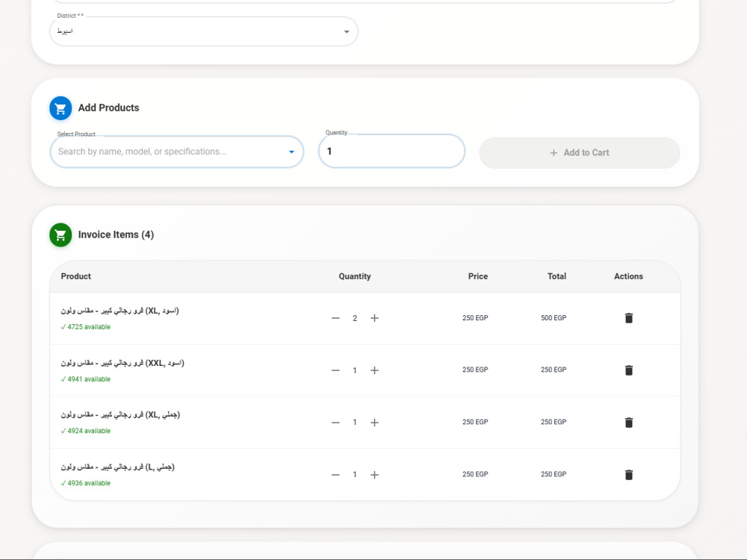
Task: Click the Invoice Items (4) heading
Action: point(116,234)
